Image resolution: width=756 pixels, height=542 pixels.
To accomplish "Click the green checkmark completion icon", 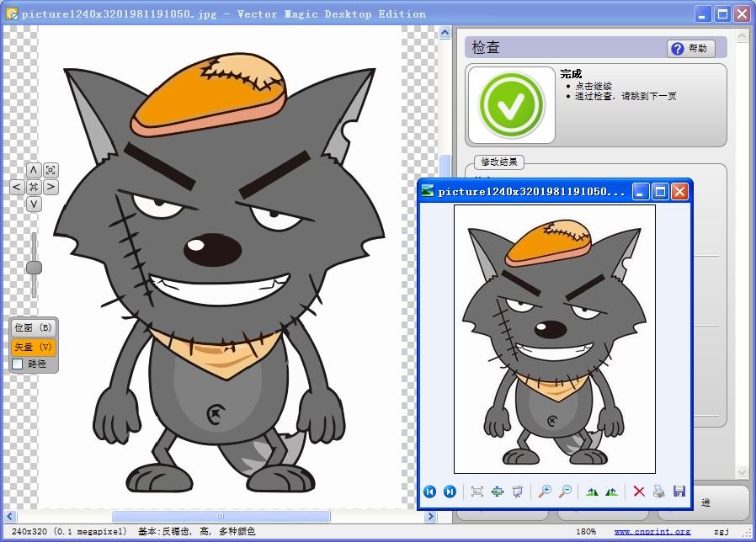I will coord(512,105).
